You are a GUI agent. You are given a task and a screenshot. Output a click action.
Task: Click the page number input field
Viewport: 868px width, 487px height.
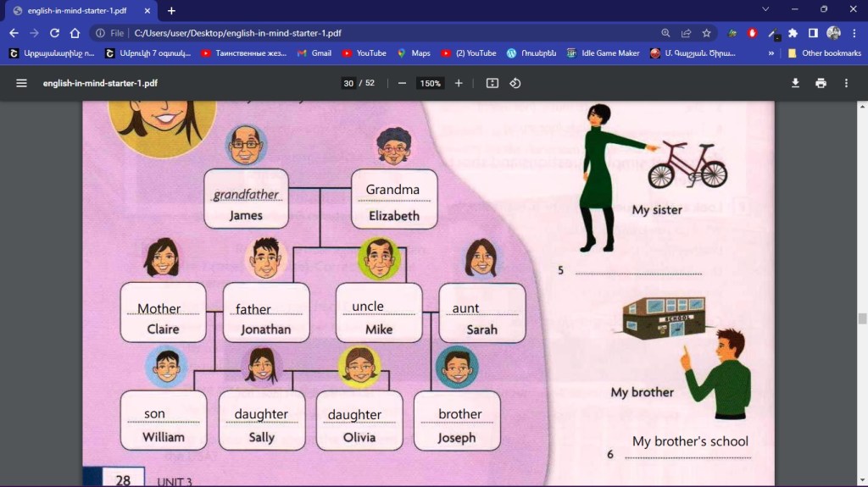pyautogui.click(x=348, y=83)
